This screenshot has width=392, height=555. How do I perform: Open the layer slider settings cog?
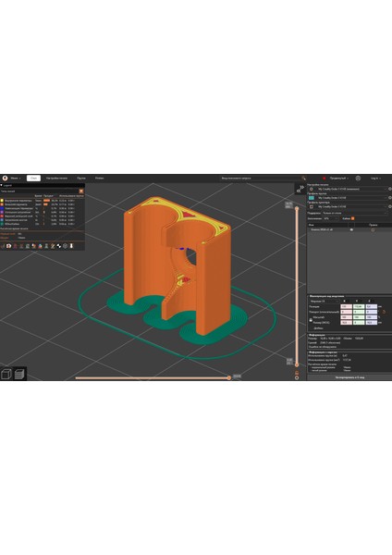(x=297, y=377)
